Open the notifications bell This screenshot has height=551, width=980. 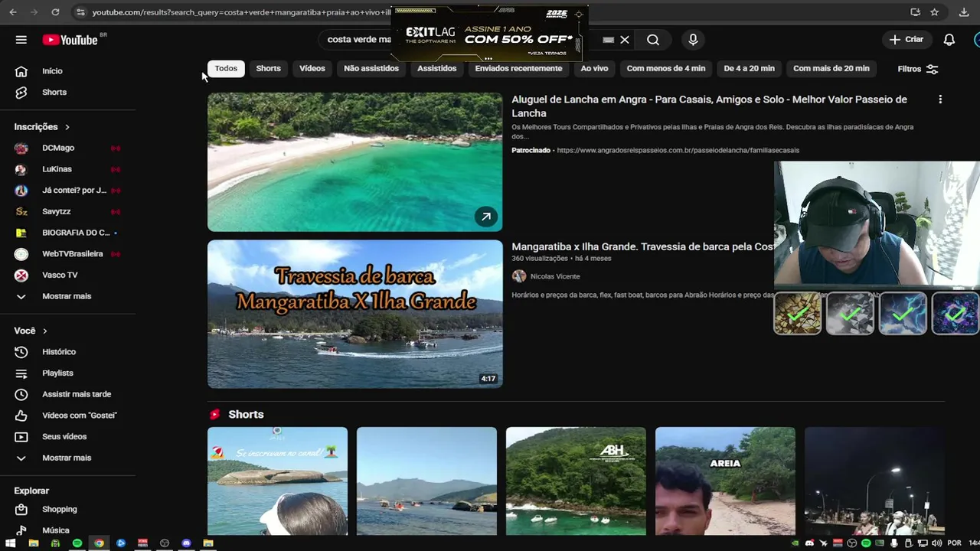coord(949,40)
